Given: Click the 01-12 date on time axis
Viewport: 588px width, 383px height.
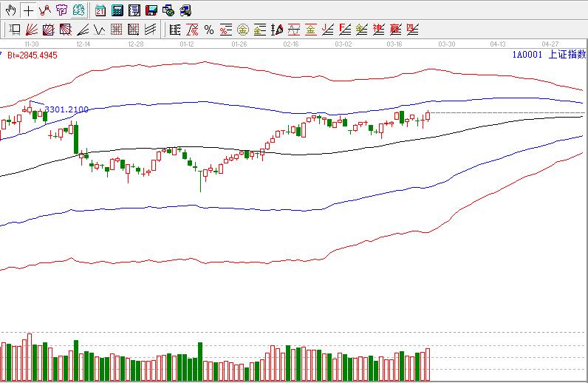Looking at the screenshot, I should [x=187, y=44].
